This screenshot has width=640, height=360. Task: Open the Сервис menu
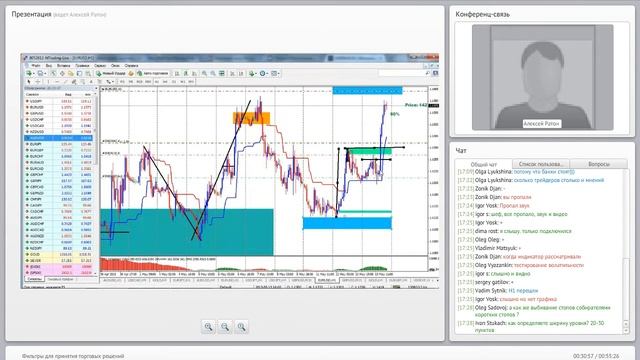coord(100,66)
